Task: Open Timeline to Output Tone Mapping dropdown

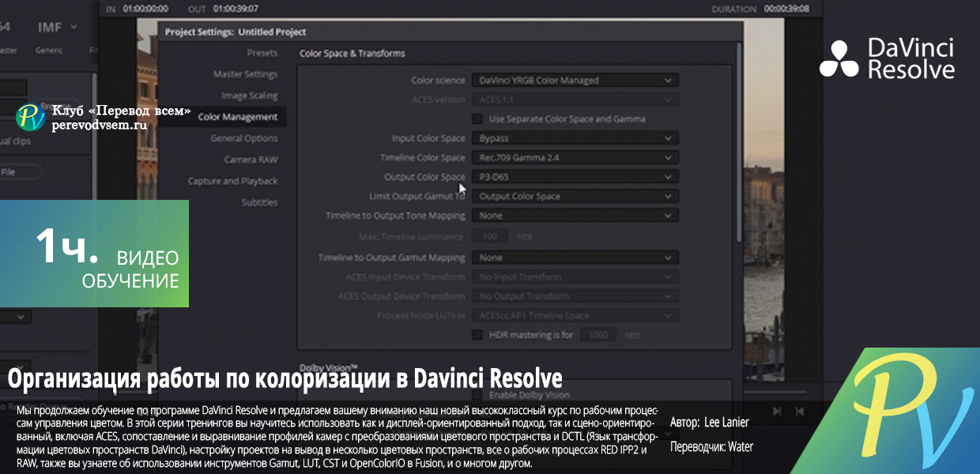Action: (x=575, y=215)
